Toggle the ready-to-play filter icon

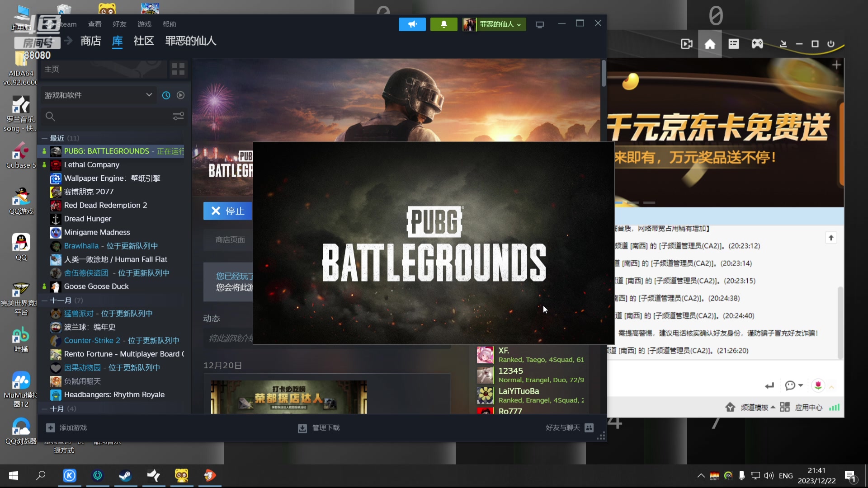pos(180,95)
